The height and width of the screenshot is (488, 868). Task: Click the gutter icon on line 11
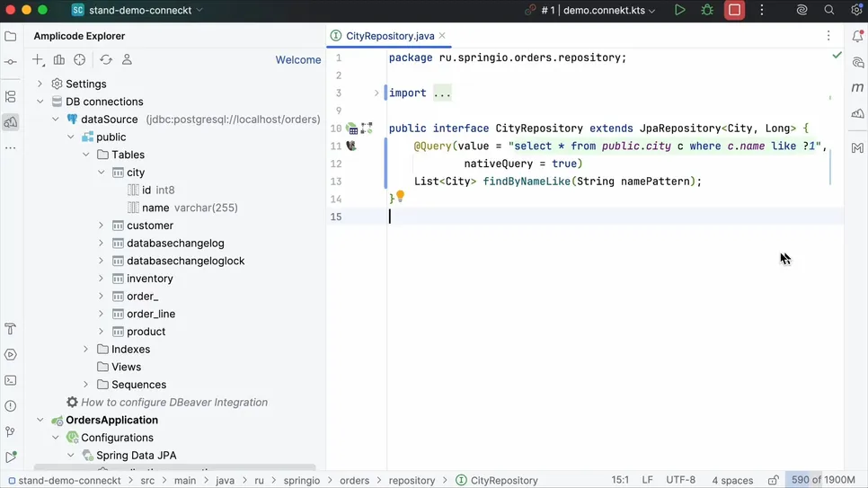351,146
